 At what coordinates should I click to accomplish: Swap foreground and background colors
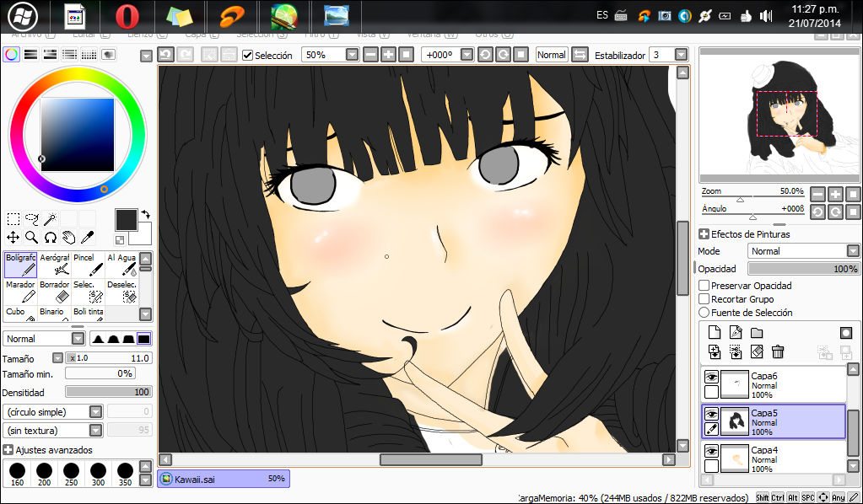coord(146,214)
